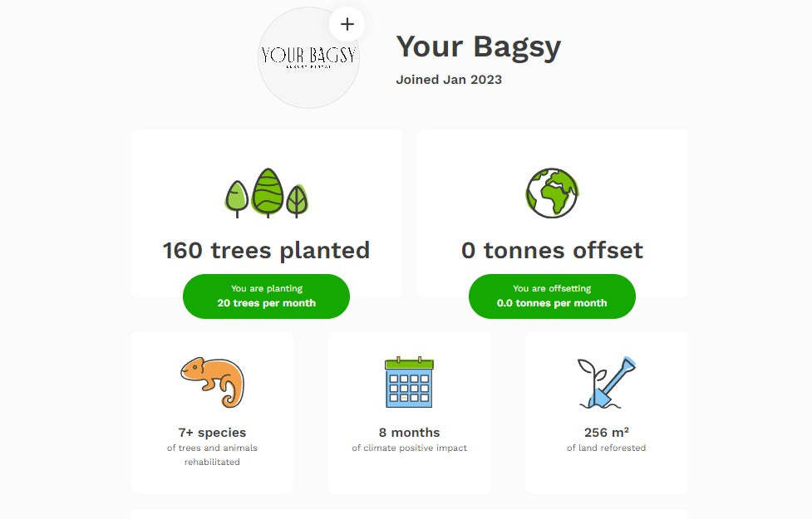This screenshot has width=812, height=519.
Task: Click the orange chameleon icon
Action: (x=213, y=382)
